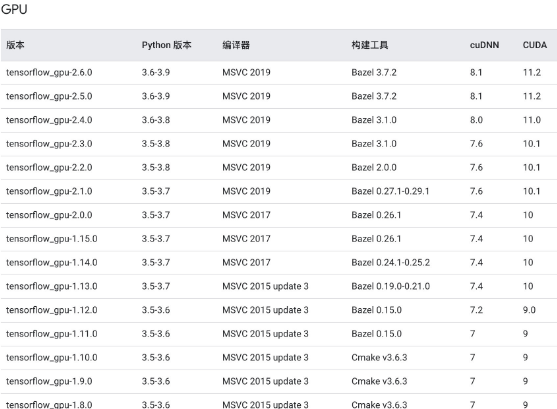Select the CUDA 11.0 cell
The height and width of the screenshot is (409, 557).
click(x=532, y=120)
